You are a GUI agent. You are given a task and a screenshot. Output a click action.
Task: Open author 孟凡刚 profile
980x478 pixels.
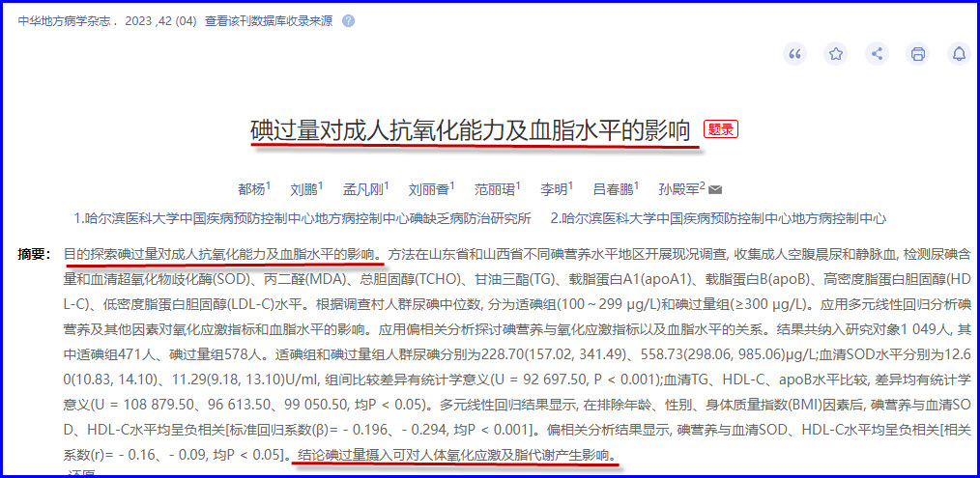pos(363,189)
